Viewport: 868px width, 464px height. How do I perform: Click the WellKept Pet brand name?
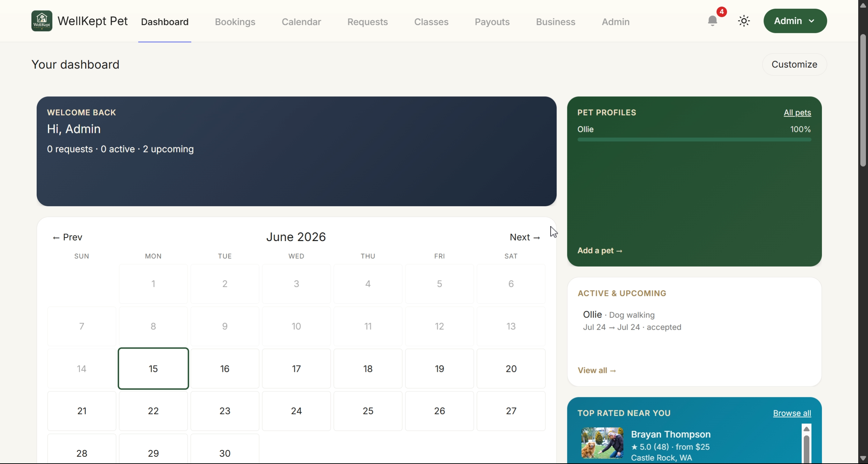[93, 21]
